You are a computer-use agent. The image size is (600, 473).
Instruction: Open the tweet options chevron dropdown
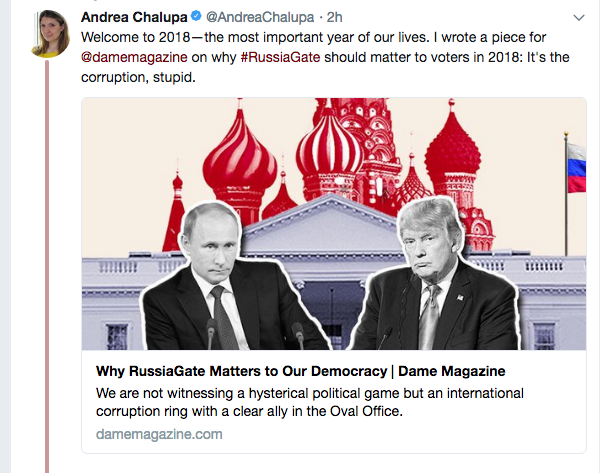click(x=580, y=18)
